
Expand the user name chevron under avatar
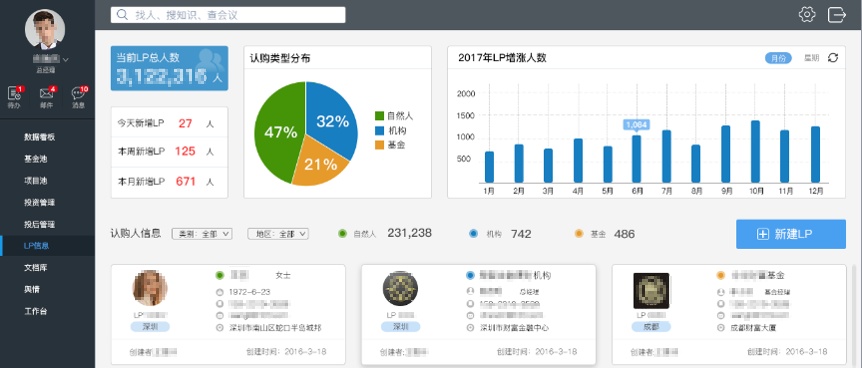pyautogui.click(x=66, y=59)
